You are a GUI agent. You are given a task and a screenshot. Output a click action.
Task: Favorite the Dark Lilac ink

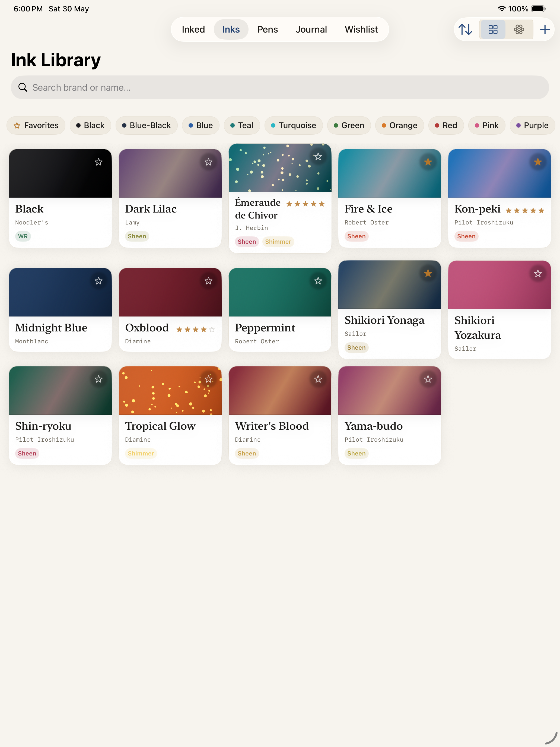click(x=208, y=162)
